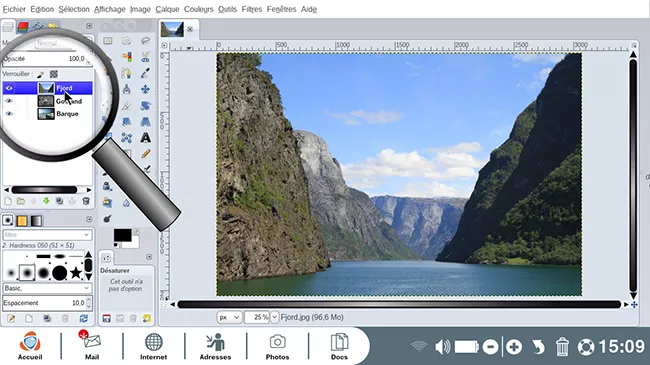Open the px unit dropdown
Image resolution: width=650 pixels, height=365 pixels.
[229, 317]
